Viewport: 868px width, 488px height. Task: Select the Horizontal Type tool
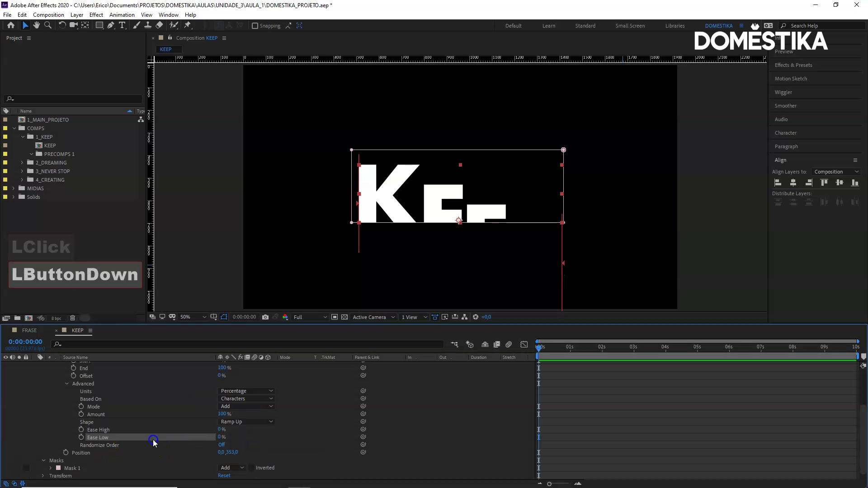122,25
